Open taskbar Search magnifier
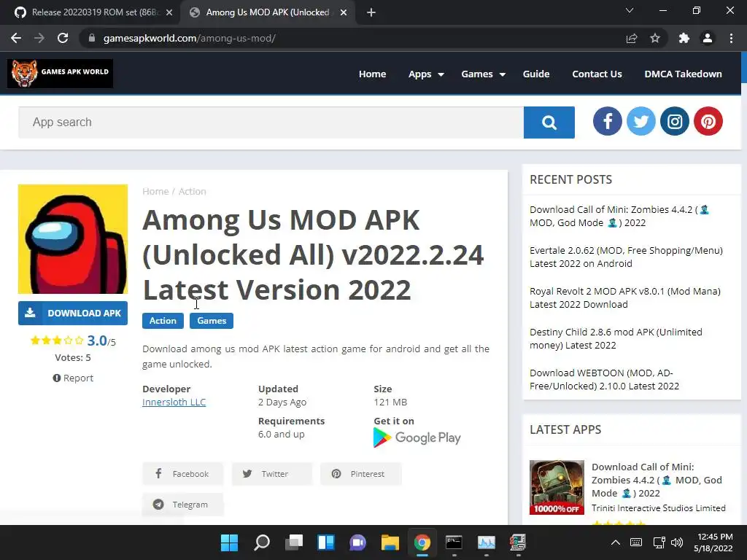The width and height of the screenshot is (747, 560). tap(262, 542)
